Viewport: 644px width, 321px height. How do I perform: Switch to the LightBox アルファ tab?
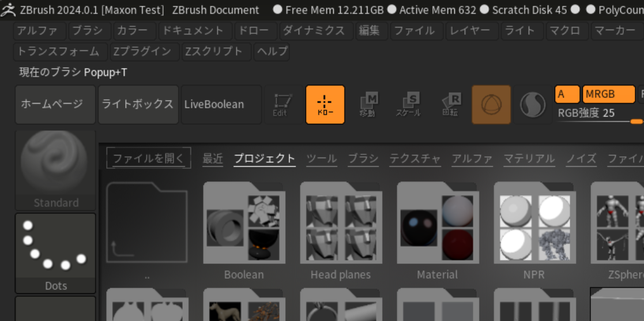point(472,158)
